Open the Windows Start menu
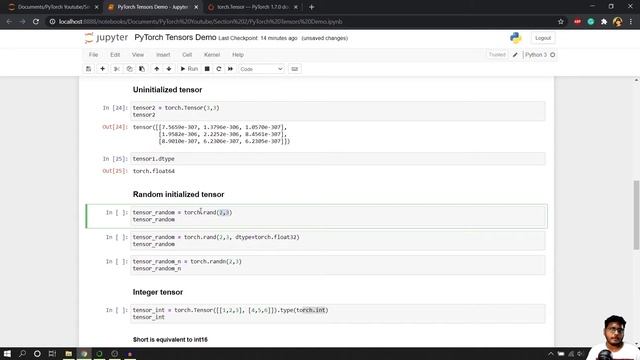640x360 pixels. (x=7, y=353)
